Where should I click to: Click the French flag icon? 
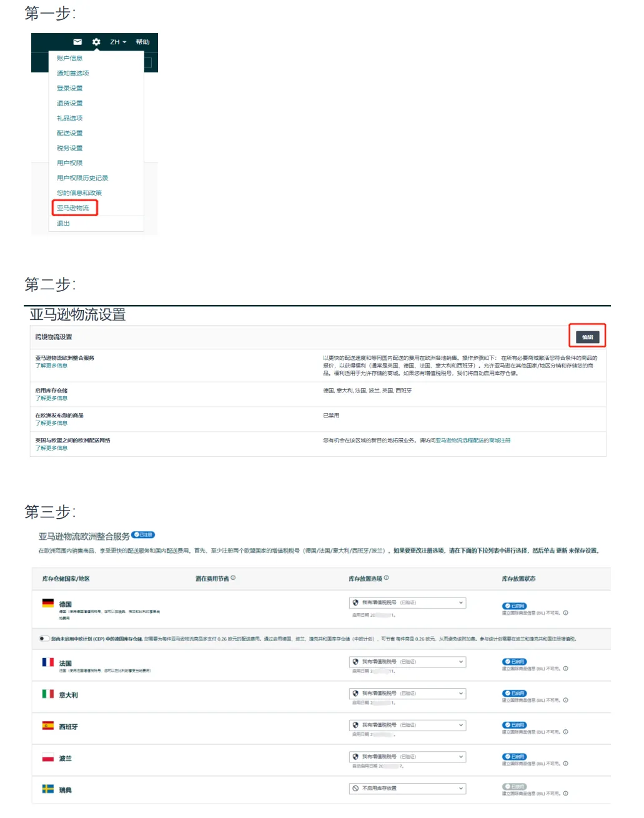click(48, 662)
